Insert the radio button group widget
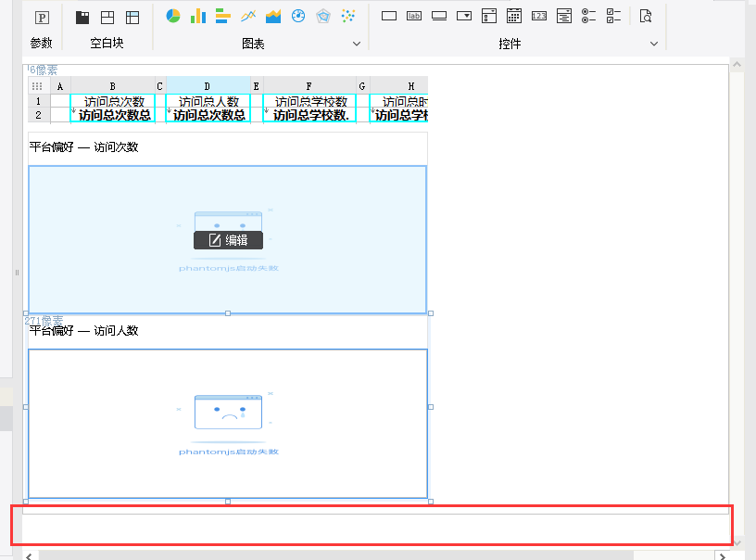Image resolution: width=756 pixels, height=560 pixels. coord(588,16)
